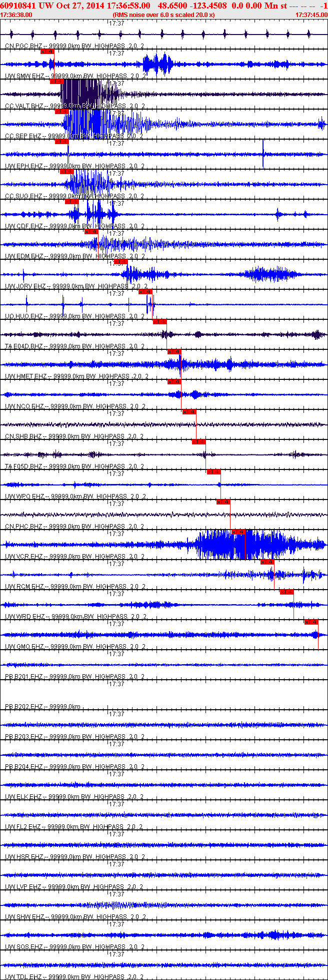
Task: Select the UW.ELK.EHZ station label
Action: click(24, 797)
